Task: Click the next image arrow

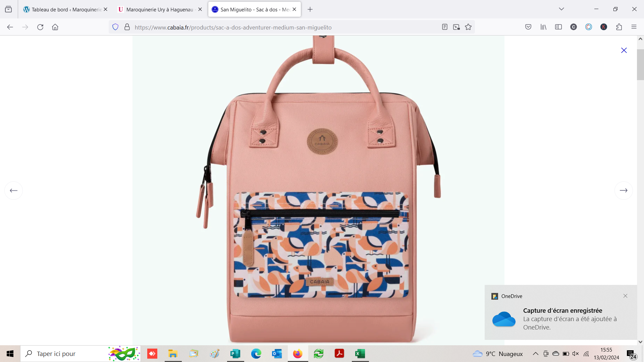Action: click(x=624, y=190)
